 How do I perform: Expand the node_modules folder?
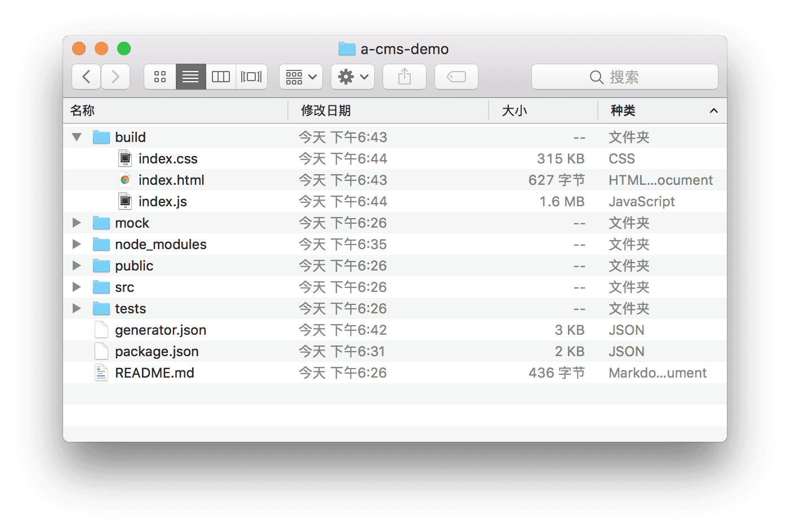tap(77, 244)
